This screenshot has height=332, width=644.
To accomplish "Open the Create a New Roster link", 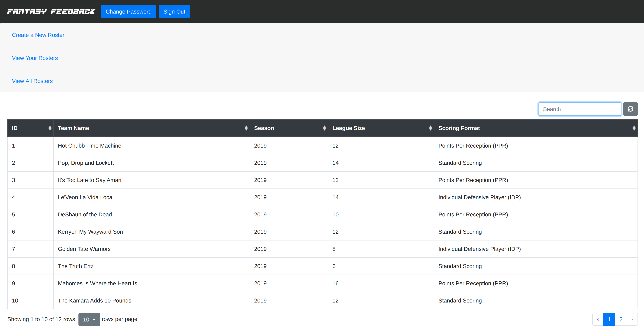I will click(38, 35).
